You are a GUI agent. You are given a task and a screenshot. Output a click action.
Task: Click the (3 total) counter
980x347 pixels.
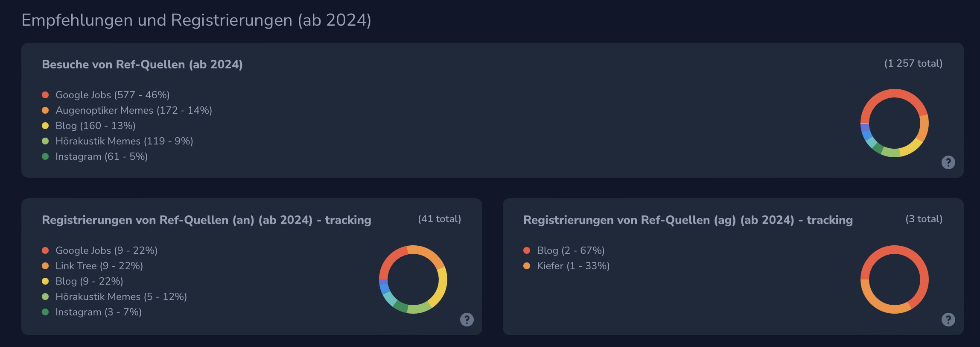coord(924,219)
